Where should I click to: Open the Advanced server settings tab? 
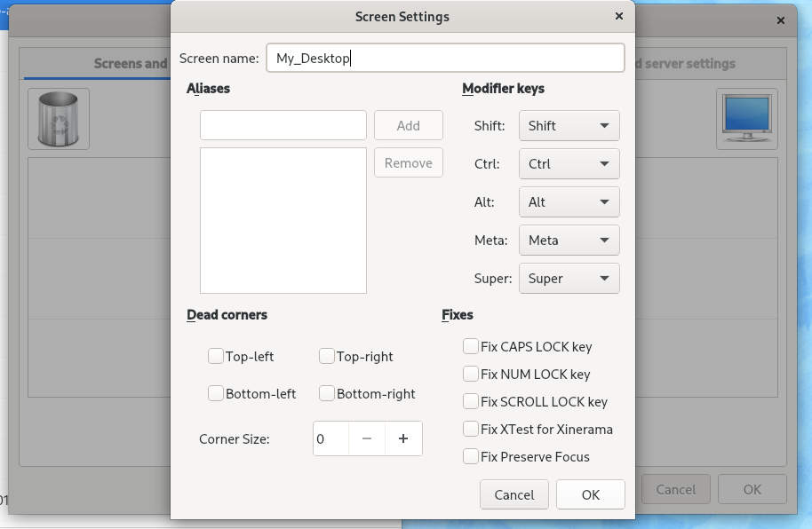click(684, 63)
